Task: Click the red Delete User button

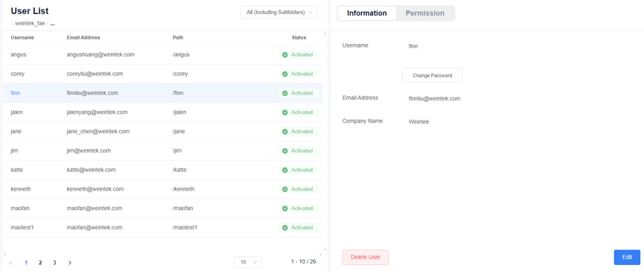Action: (366, 258)
